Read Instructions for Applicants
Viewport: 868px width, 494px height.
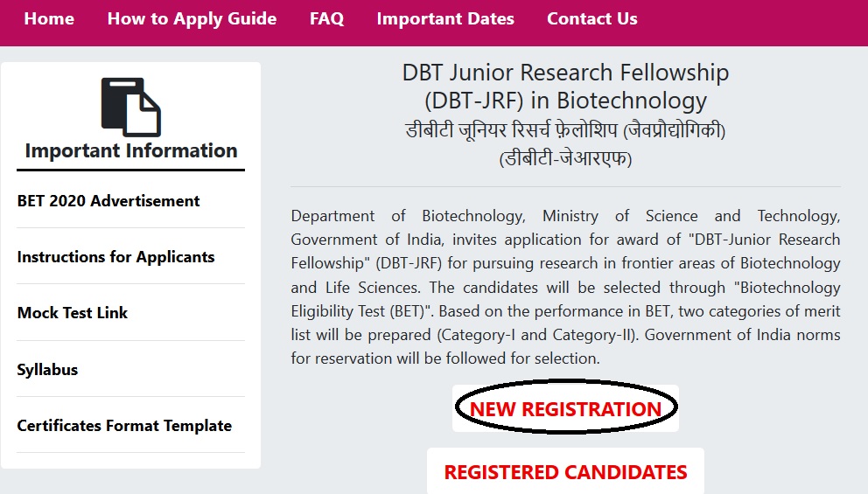coord(115,257)
